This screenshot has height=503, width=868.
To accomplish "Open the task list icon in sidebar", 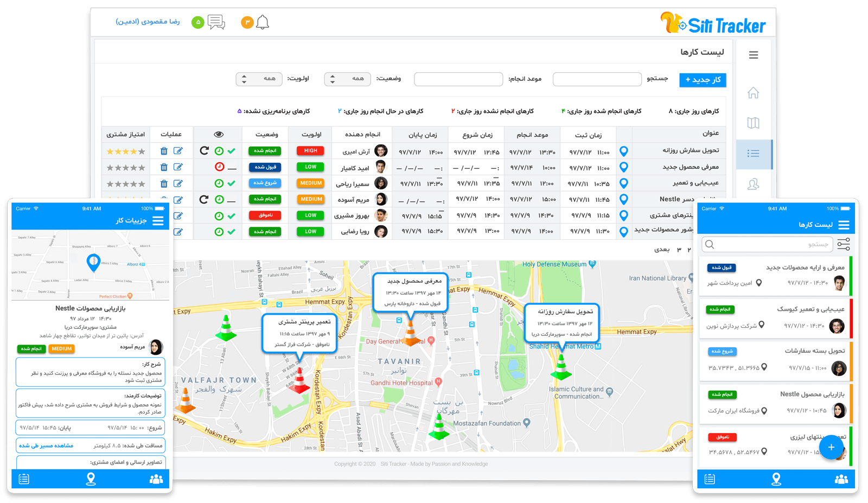I will pyautogui.click(x=754, y=154).
